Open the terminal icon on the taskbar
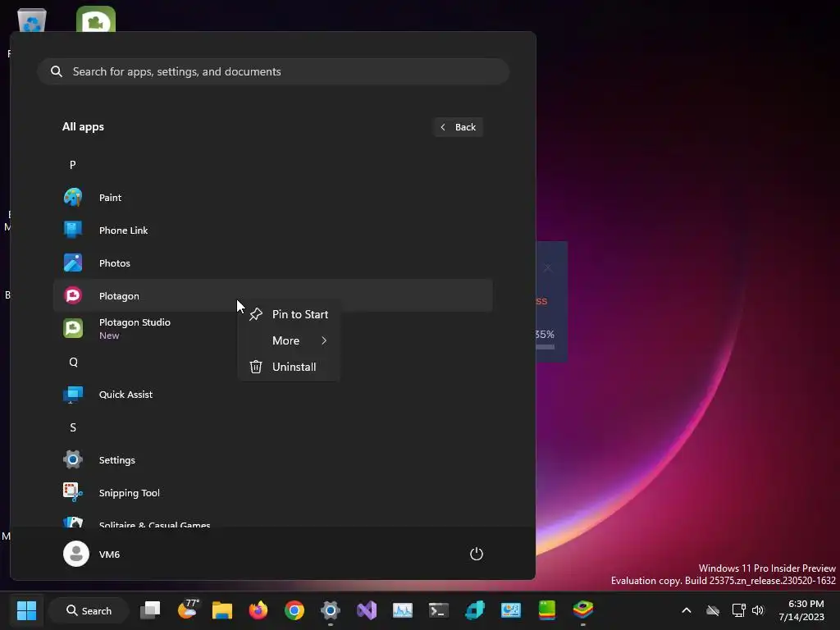The image size is (840, 630). point(438,610)
